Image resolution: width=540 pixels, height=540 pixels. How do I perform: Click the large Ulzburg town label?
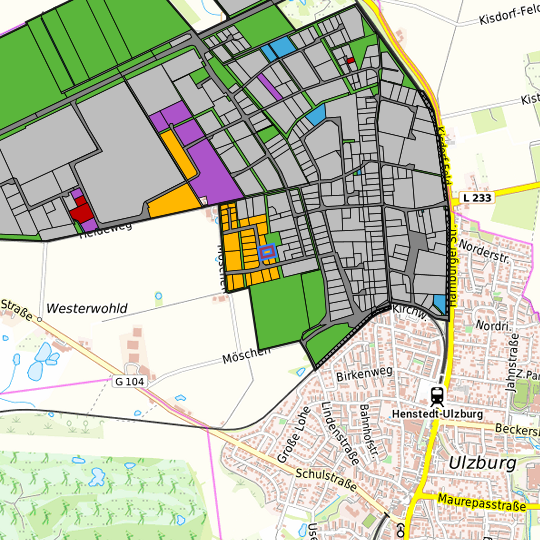482,463
